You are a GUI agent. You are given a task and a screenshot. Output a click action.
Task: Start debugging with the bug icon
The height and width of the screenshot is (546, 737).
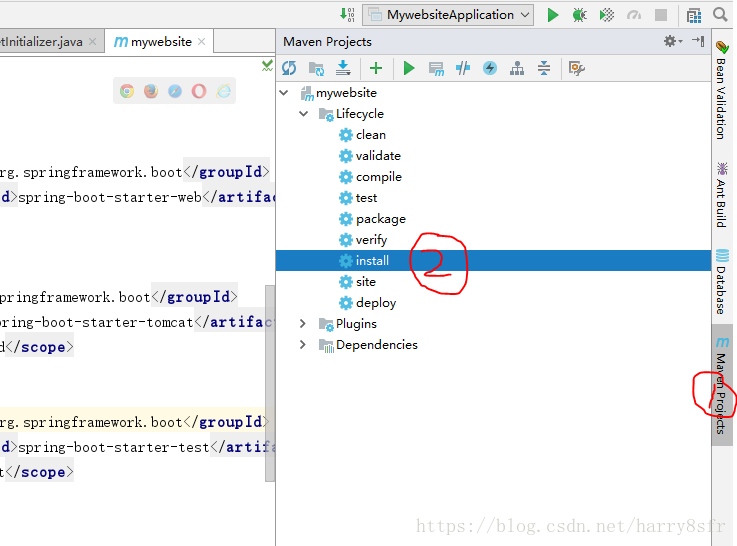point(580,15)
